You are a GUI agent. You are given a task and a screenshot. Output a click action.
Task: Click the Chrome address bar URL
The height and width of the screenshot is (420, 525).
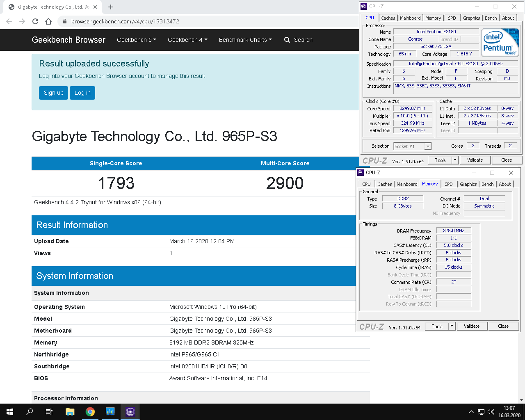coord(125,21)
